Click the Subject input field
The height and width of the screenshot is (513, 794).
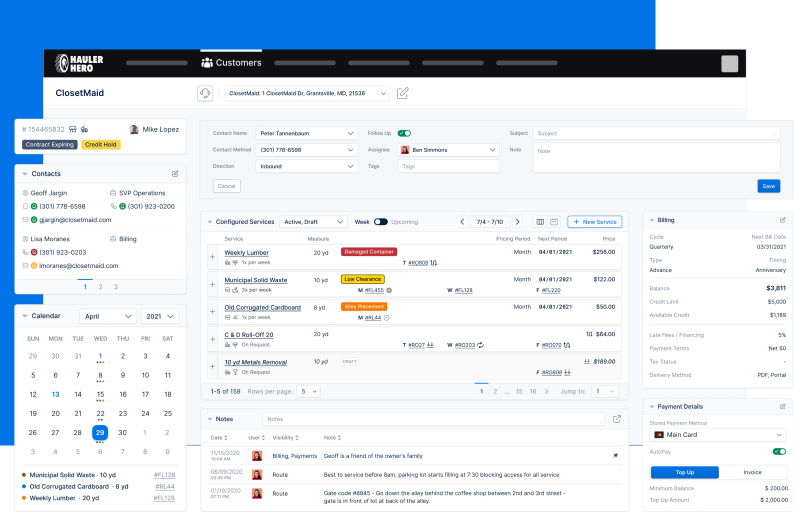click(656, 133)
